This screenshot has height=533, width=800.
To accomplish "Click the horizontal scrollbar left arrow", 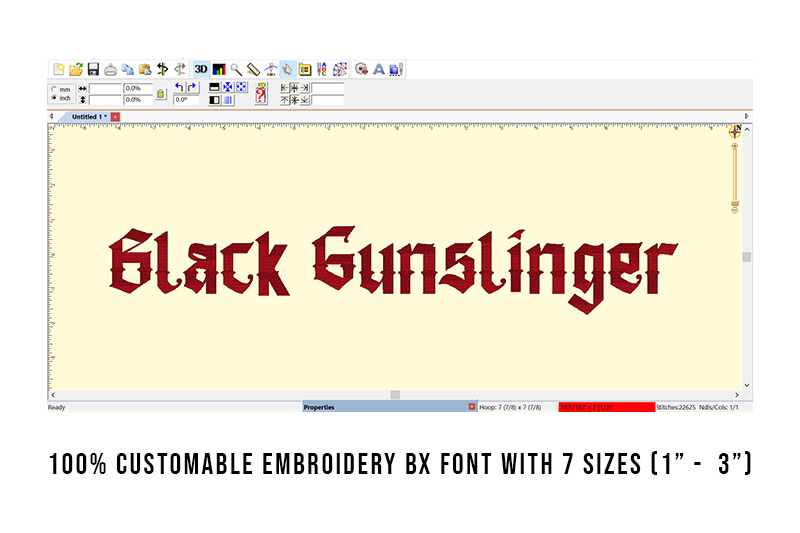I will coord(53,395).
